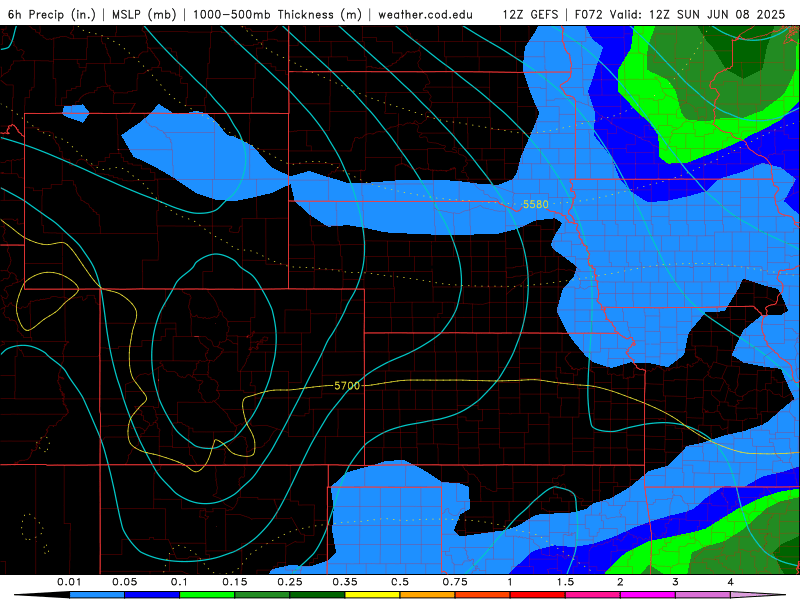Select '1000-500mb Thickness (m)' in the header

[x=277, y=14]
